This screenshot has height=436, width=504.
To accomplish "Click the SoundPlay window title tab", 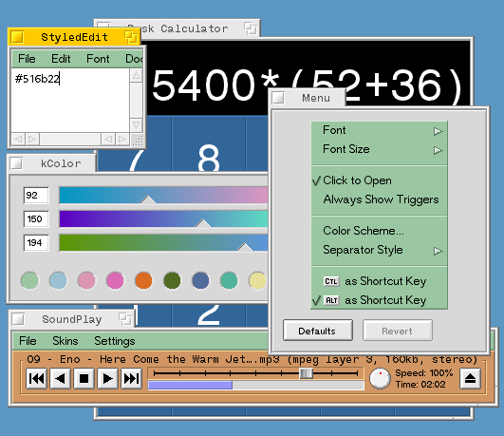I will (x=72, y=319).
